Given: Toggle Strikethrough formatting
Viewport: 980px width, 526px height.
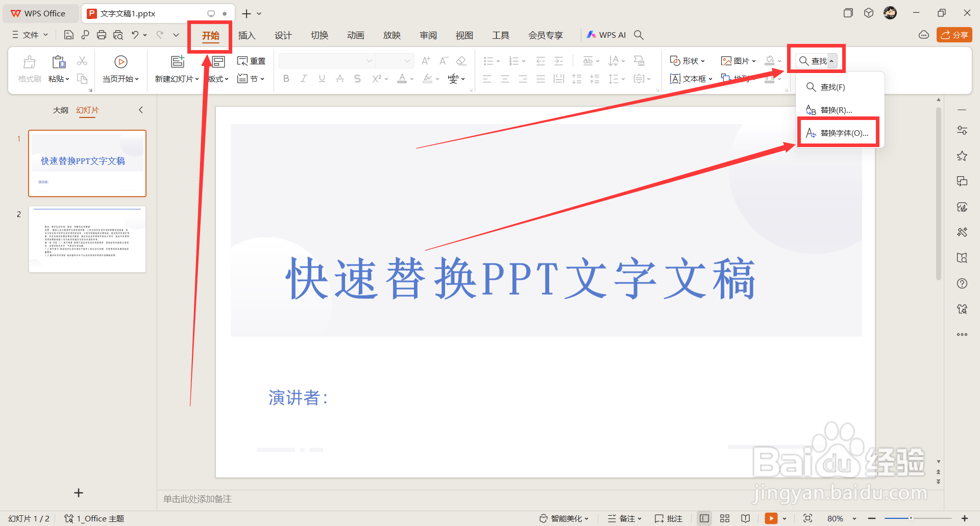Looking at the screenshot, I should coord(339,79).
